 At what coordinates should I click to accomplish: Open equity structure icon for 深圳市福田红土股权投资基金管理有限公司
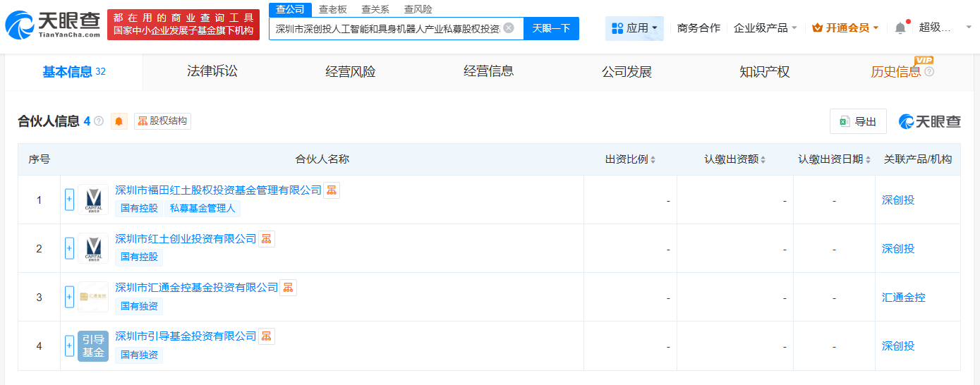tap(332, 190)
